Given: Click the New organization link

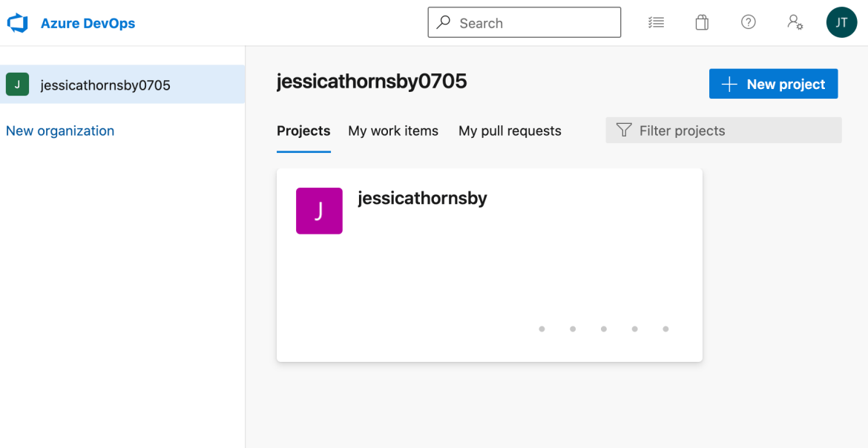Looking at the screenshot, I should (x=60, y=131).
